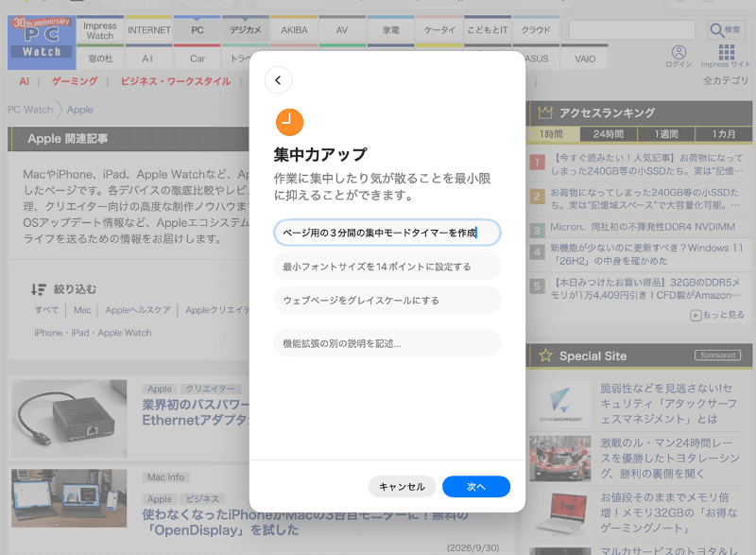Image resolution: width=756 pixels, height=555 pixels.
Task: Open the PC nav tab
Action: (x=198, y=30)
